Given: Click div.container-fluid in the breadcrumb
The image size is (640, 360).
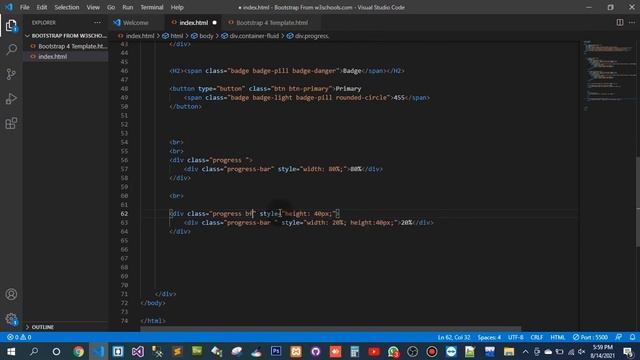Looking at the screenshot, I should pyautogui.click(x=254, y=36).
